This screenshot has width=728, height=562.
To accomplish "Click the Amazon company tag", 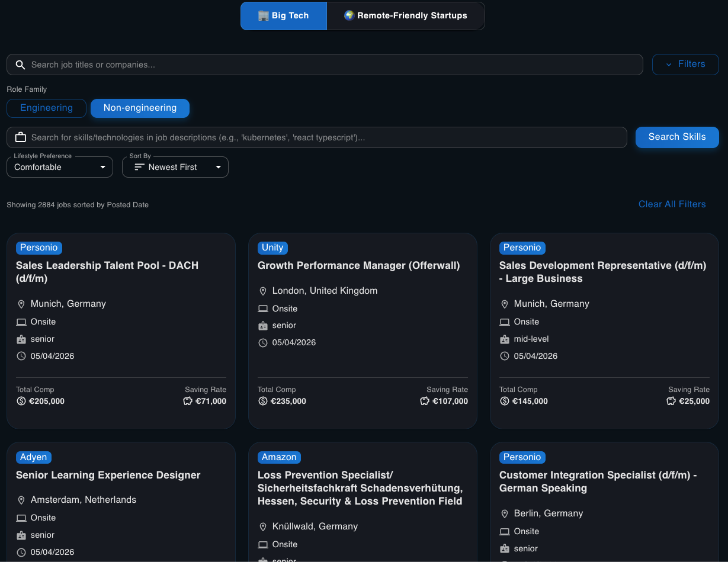I will 279,457.
